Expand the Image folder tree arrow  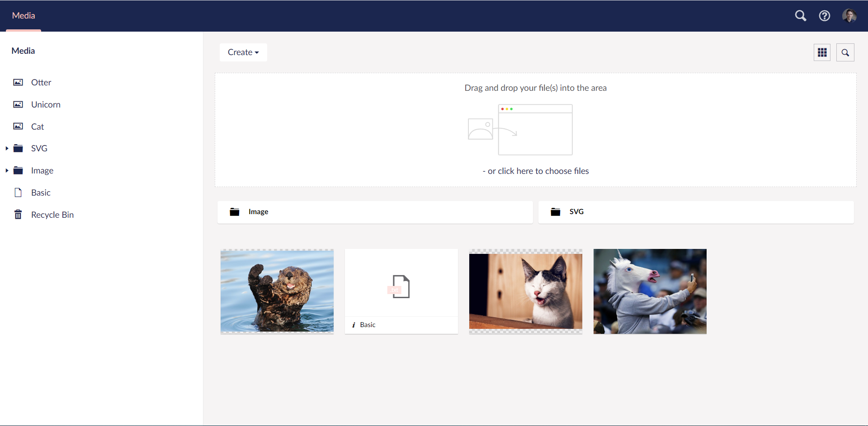(7, 170)
